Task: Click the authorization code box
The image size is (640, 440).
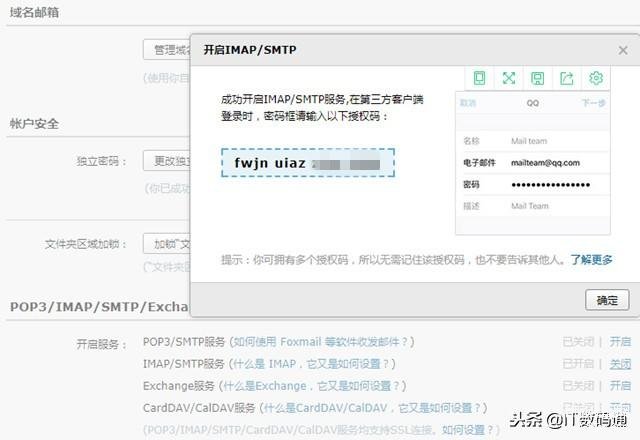Action: click(308, 164)
